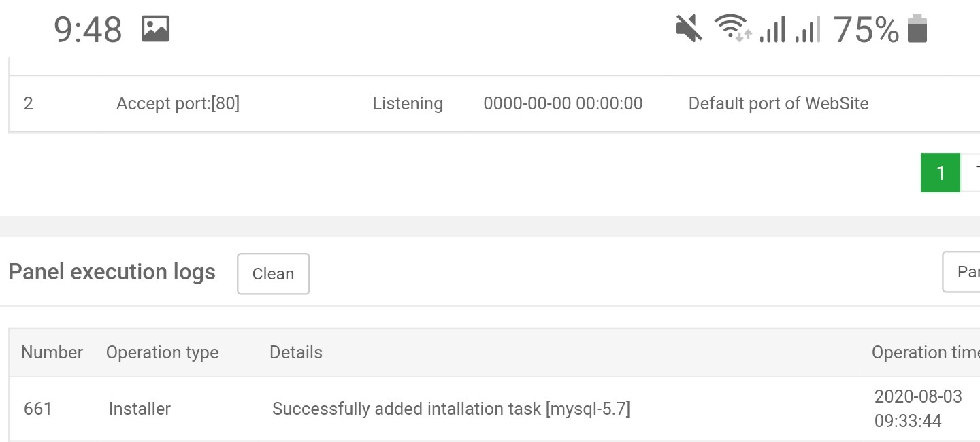This screenshot has width=980, height=442.
Task: Tap the image notification icon in status bar
Action: coord(155,29)
